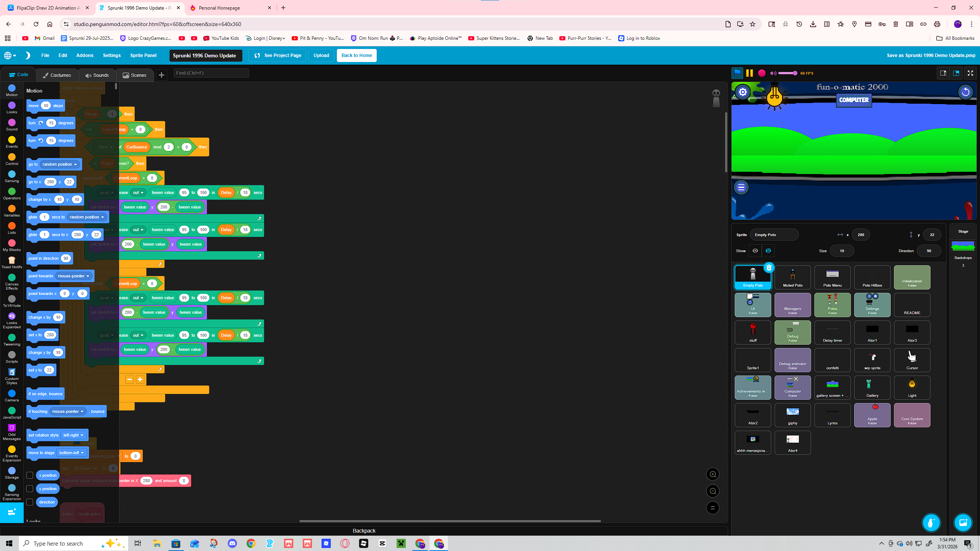980x551 pixels.
Task: Click the zoom in workspace icon
Action: (x=712, y=474)
